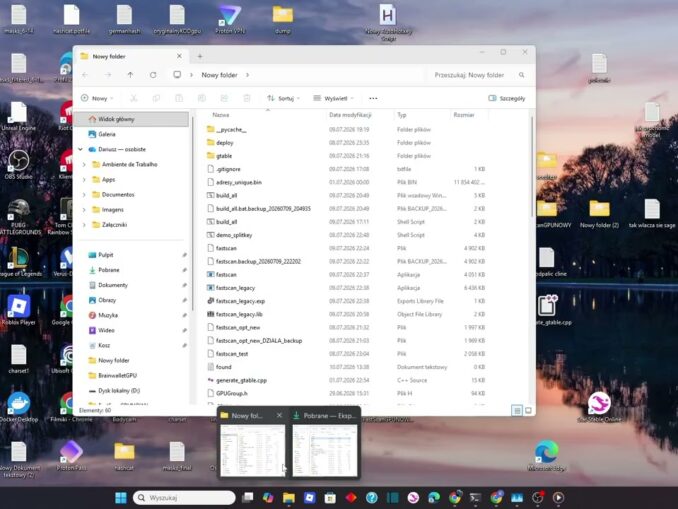The height and width of the screenshot is (509, 678).
Task: Open the three-dots See more menu
Action: click(373, 98)
